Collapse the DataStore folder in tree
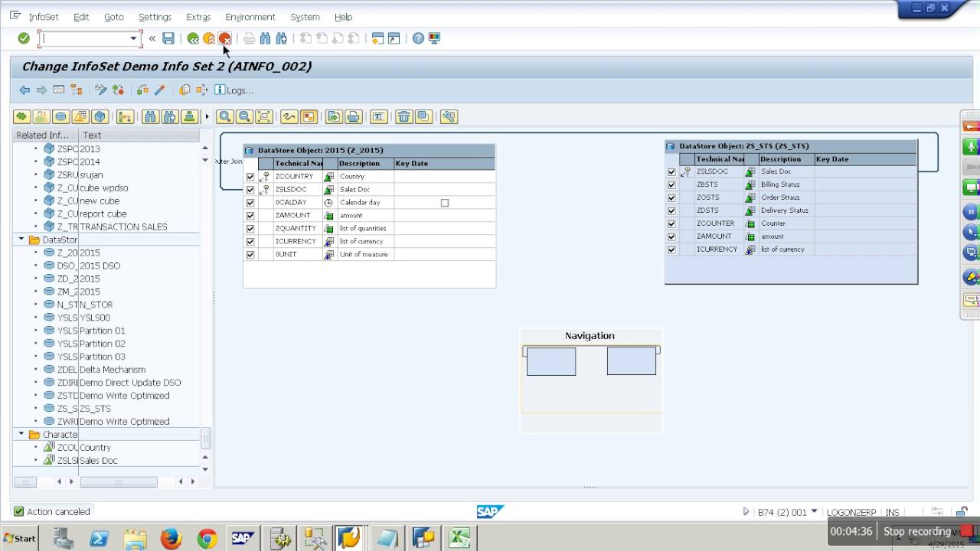 [21, 240]
